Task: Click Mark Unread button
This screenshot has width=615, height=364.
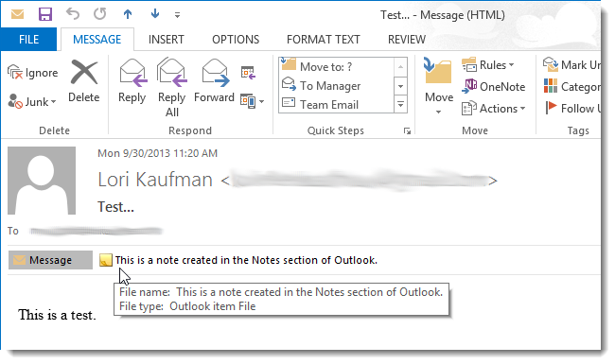Action: coord(571,65)
